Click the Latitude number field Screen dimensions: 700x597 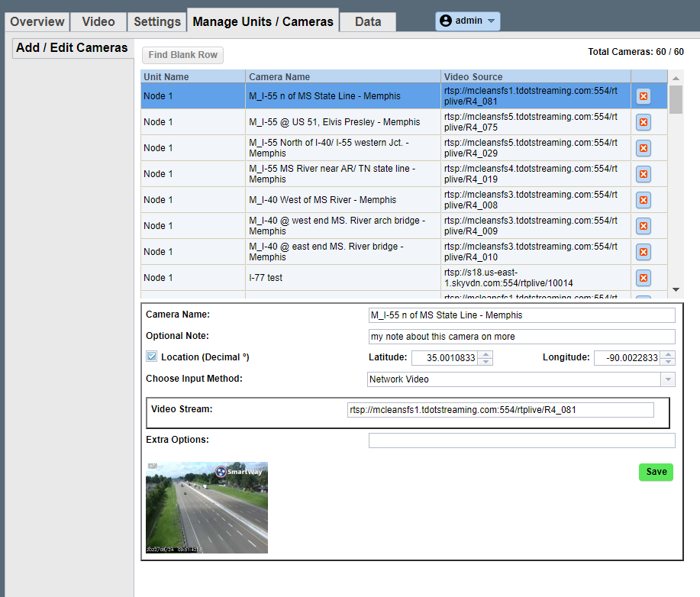coord(444,357)
